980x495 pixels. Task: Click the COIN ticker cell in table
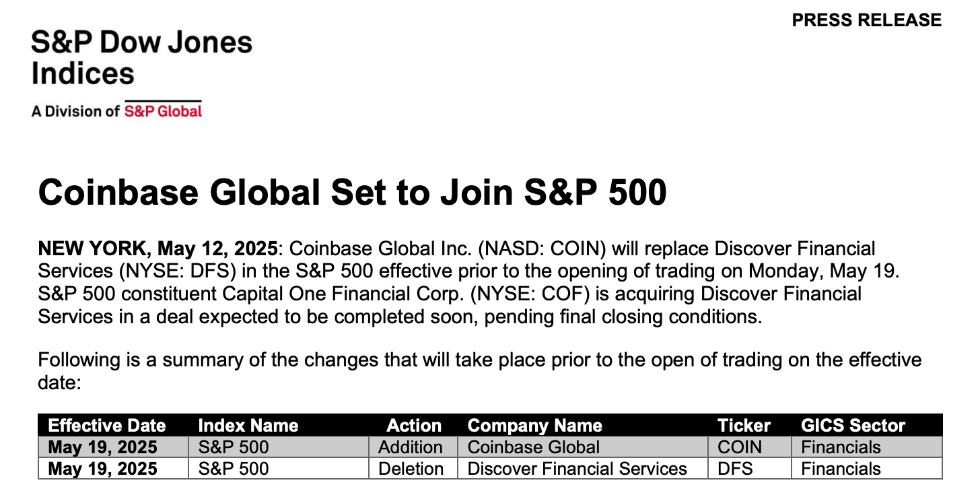(740, 447)
